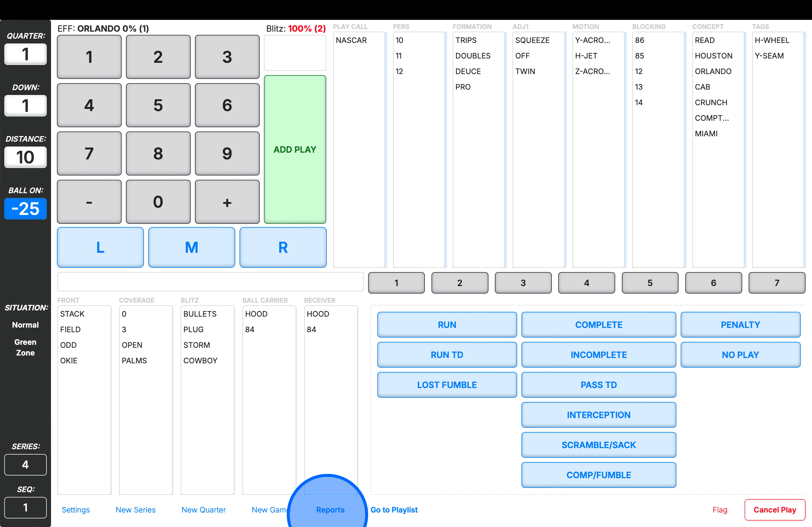This screenshot has width=812, height=527.
Task: Click the DISTANCE value 10 field
Action: (26, 157)
